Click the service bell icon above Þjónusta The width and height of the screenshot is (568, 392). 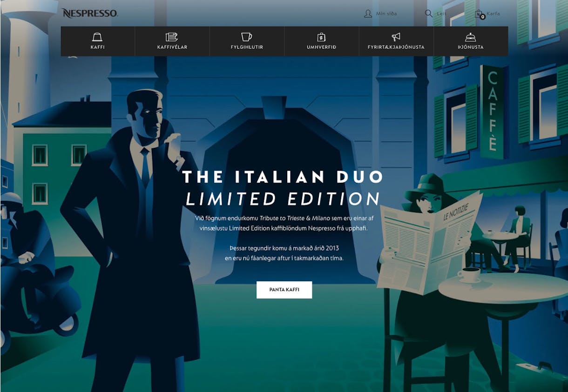coord(470,37)
